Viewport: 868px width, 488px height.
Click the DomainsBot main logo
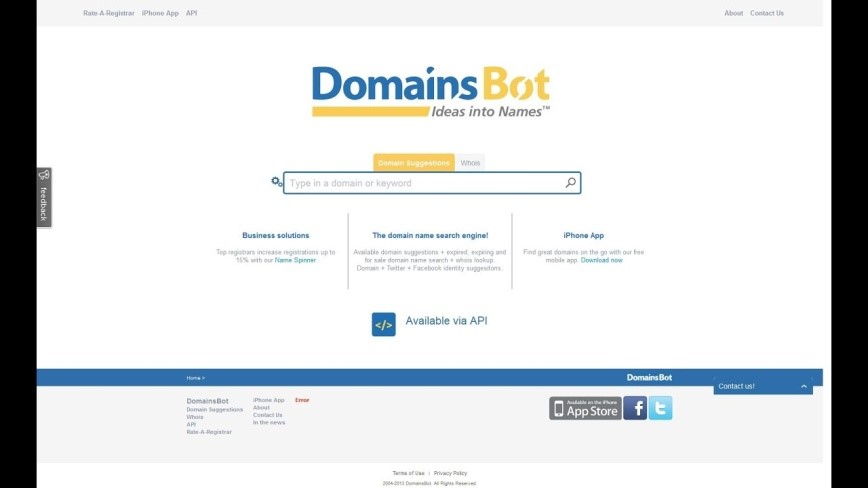(x=431, y=92)
